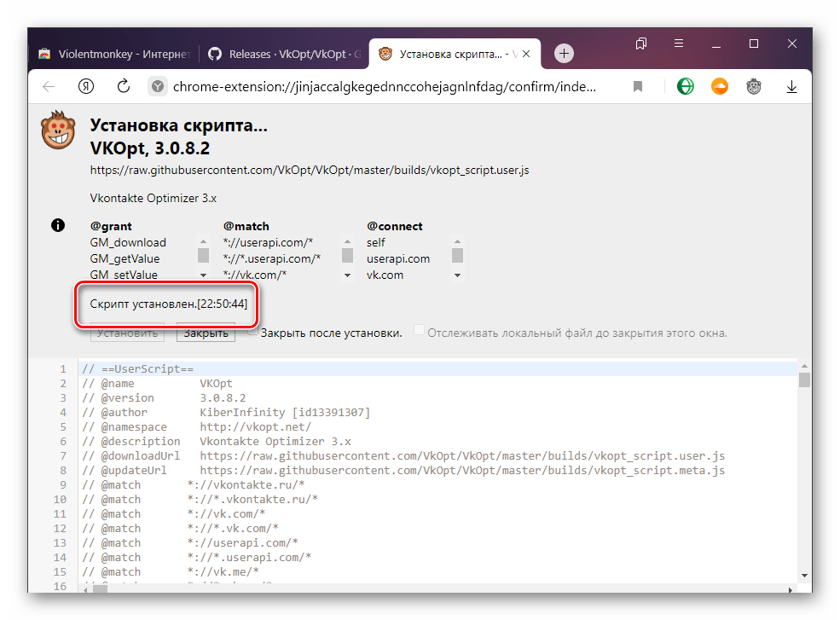Viewport: 840px width, 620px height.
Task: Click the Закрыть button
Action: 206,333
